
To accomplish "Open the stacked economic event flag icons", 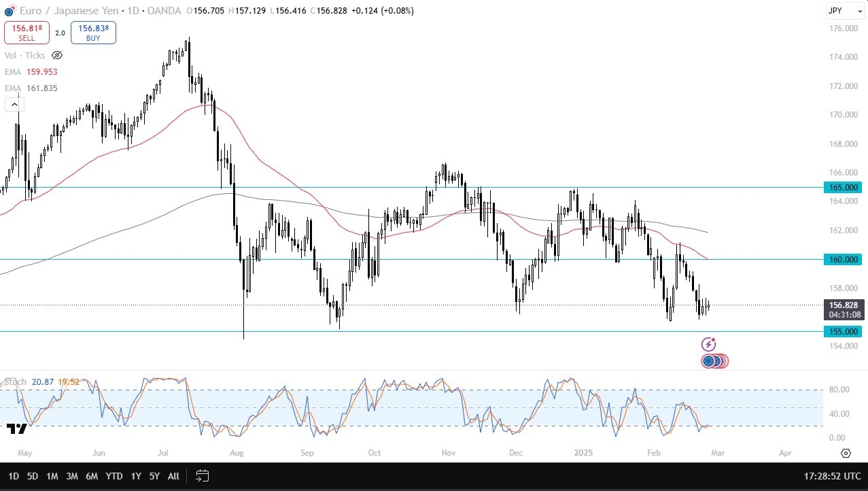I will point(714,361).
